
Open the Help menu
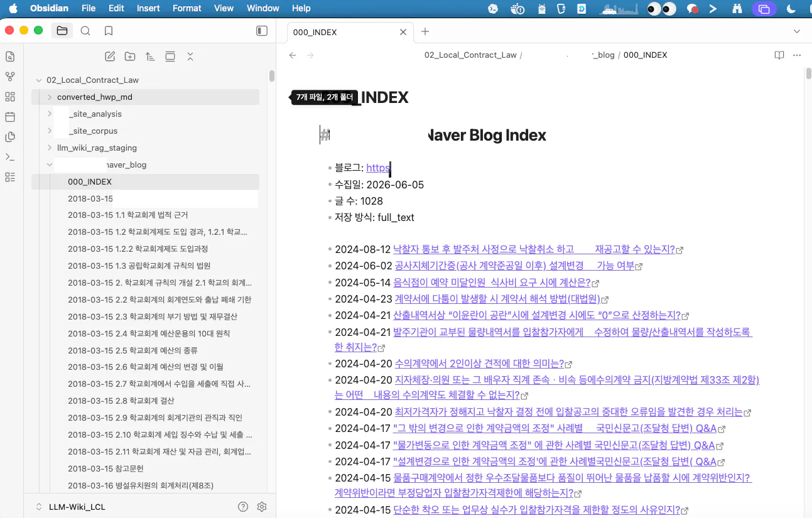(301, 8)
